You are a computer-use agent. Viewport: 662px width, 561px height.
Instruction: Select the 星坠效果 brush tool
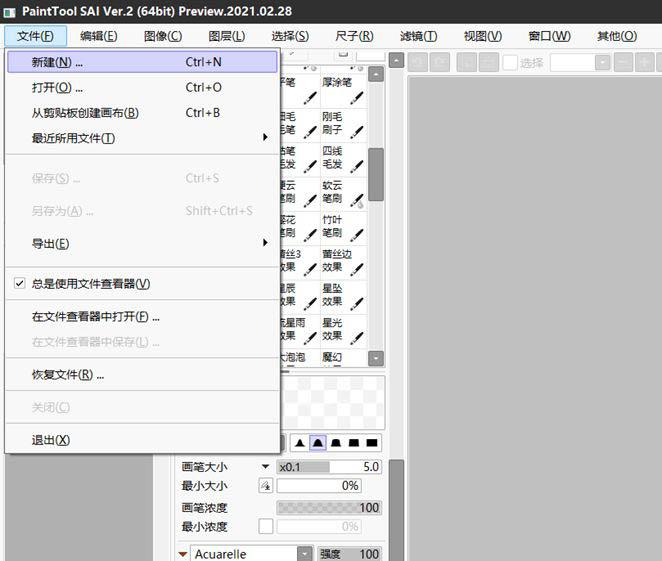coord(343,296)
